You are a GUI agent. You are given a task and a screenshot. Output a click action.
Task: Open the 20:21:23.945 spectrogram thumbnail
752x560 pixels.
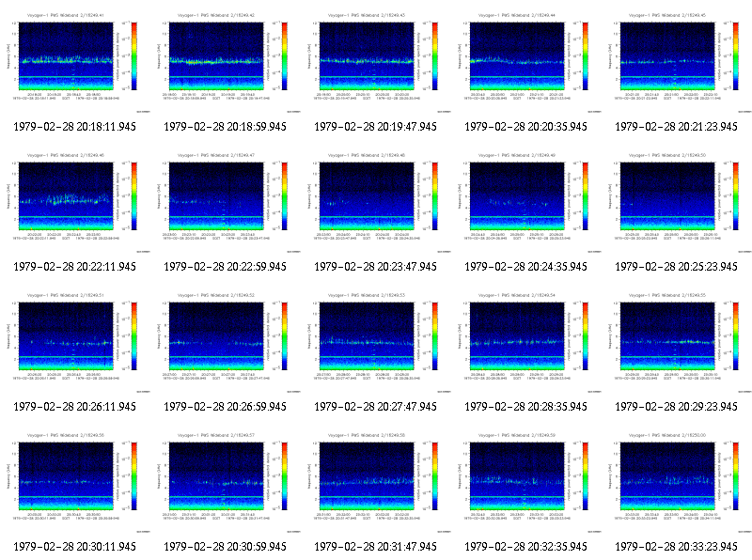pos(677,63)
